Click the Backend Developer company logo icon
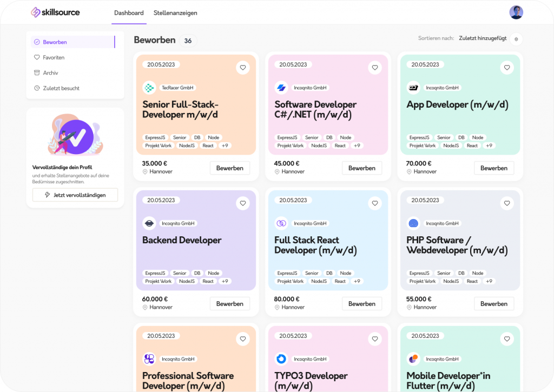This screenshot has width=554, height=392. pyautogui.click(x=149, y=223)
